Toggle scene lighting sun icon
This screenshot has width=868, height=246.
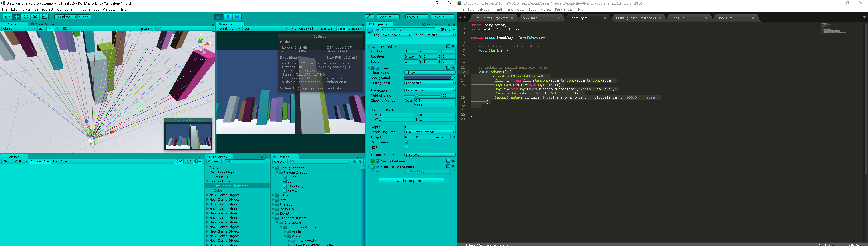[x=50, y=29]
